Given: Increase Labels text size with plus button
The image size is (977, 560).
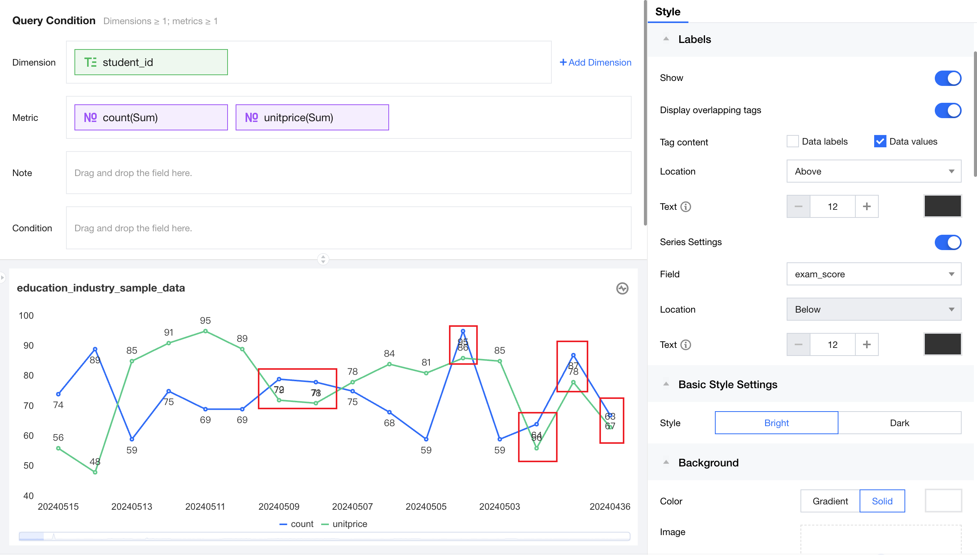Looking at the screenshot, I should coord(866,207).
